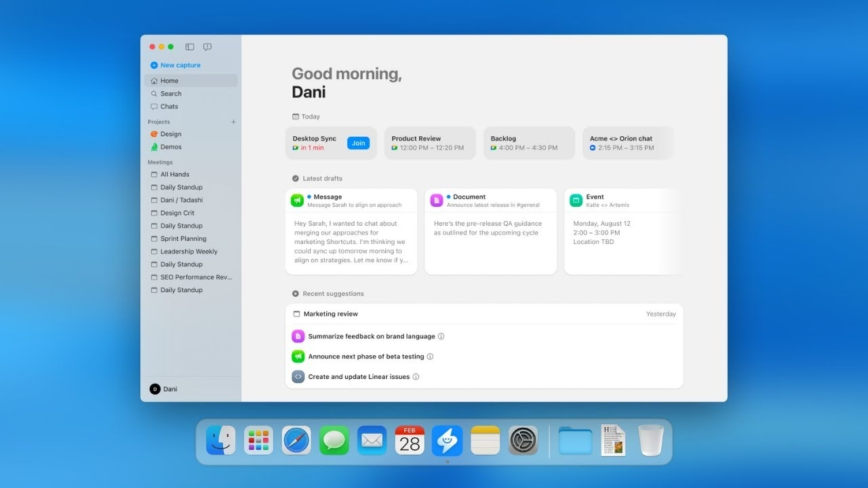Select the Sprint Planning meeting
This screenshot has height=488, width=868.
coord(183,239)
